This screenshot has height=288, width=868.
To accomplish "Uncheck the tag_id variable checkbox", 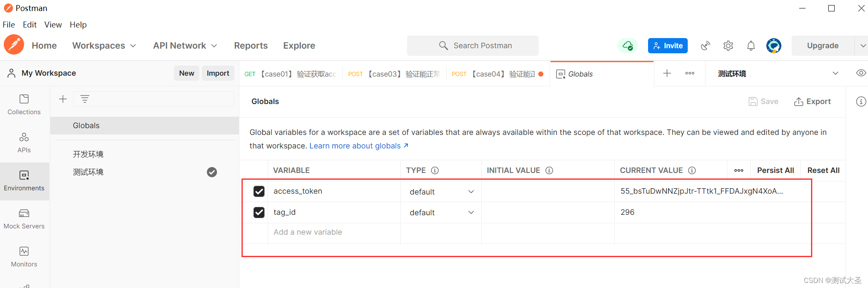I will pyautogui.click(x=259, y=212).
